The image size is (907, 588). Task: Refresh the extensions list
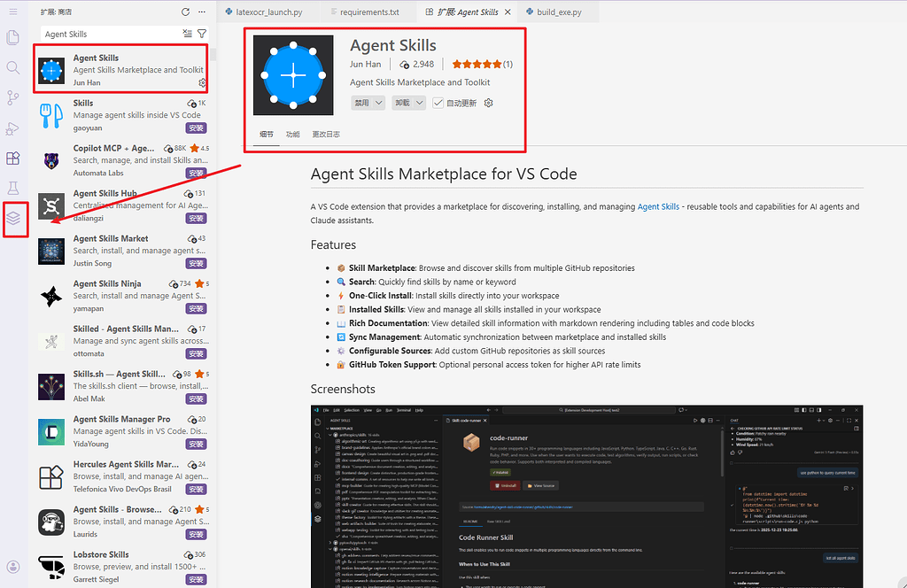pos(185,12)
